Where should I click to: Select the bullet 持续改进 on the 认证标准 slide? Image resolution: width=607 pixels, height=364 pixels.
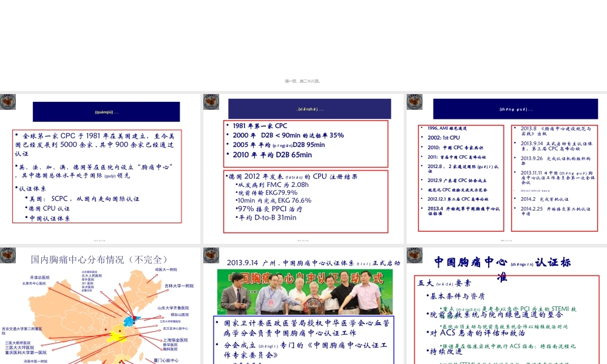pos(445,352)
